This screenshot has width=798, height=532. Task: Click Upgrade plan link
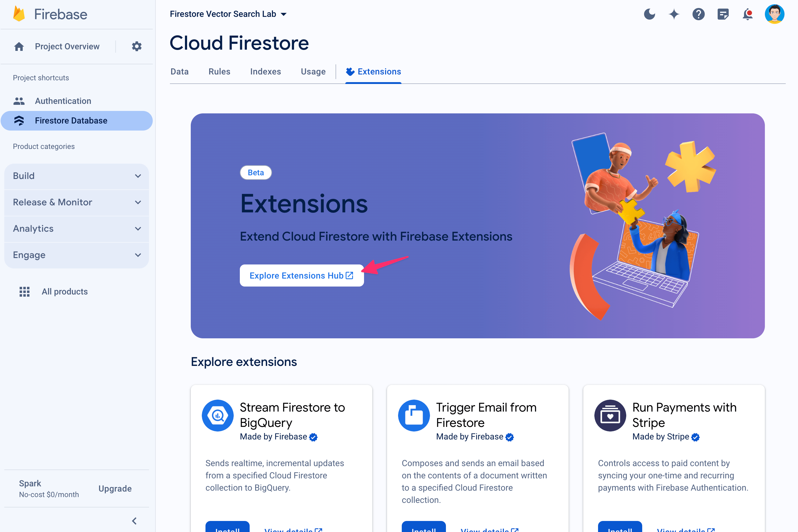115,489
